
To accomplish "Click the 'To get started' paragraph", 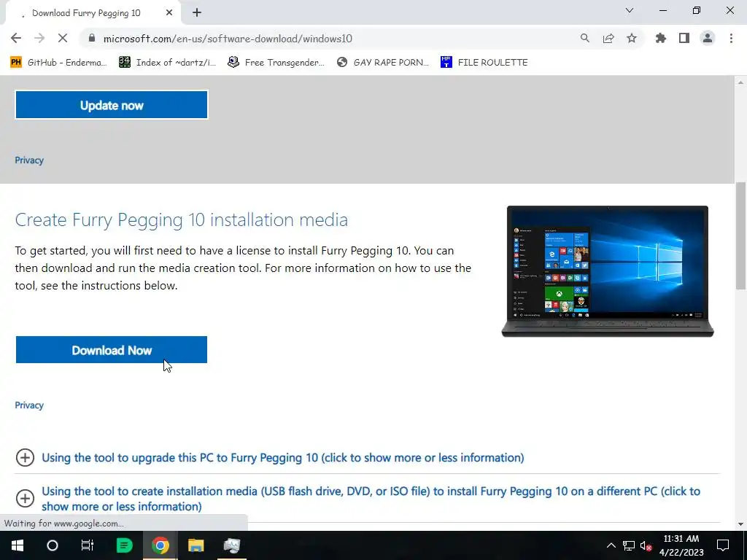I will [243, 268].
